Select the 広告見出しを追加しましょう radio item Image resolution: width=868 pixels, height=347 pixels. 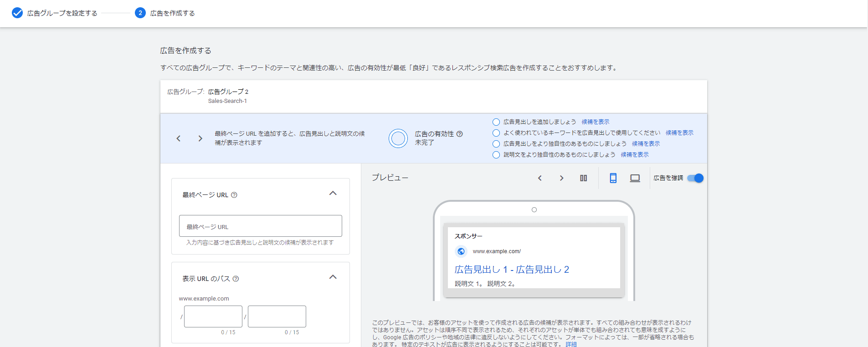496,122
